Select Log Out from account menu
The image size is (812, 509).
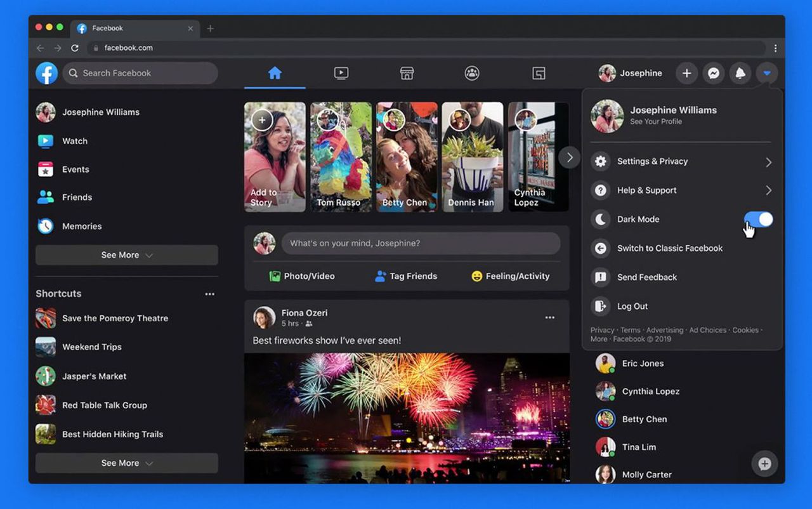pos(632,307)
